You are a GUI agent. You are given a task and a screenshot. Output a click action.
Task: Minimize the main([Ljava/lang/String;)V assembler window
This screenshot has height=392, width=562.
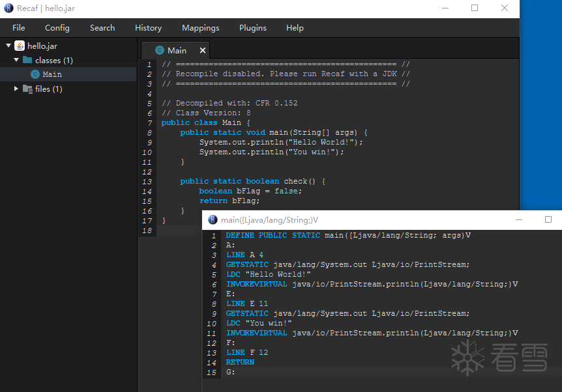(x=518, y=219)
